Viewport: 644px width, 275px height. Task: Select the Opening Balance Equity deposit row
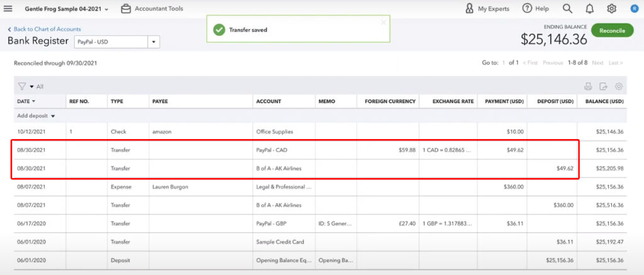pyautogui.click(x=320, y=260)
